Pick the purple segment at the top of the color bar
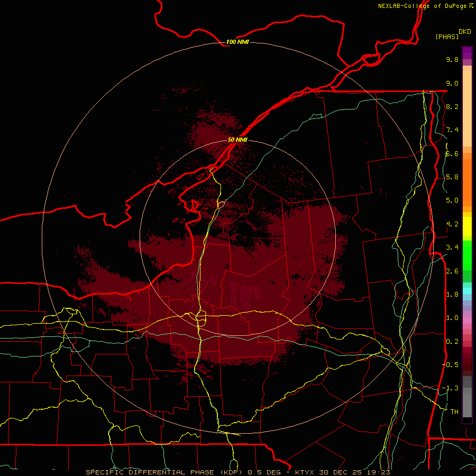Image resolution: width=476 pixels, height=476 pixels. point(467,53)
